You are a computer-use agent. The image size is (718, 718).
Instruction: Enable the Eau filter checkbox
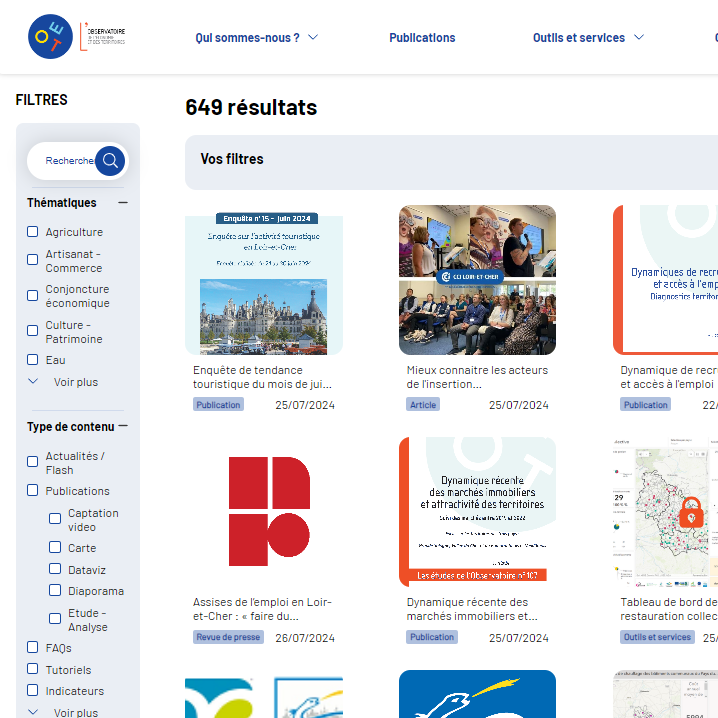coord(33,360)
